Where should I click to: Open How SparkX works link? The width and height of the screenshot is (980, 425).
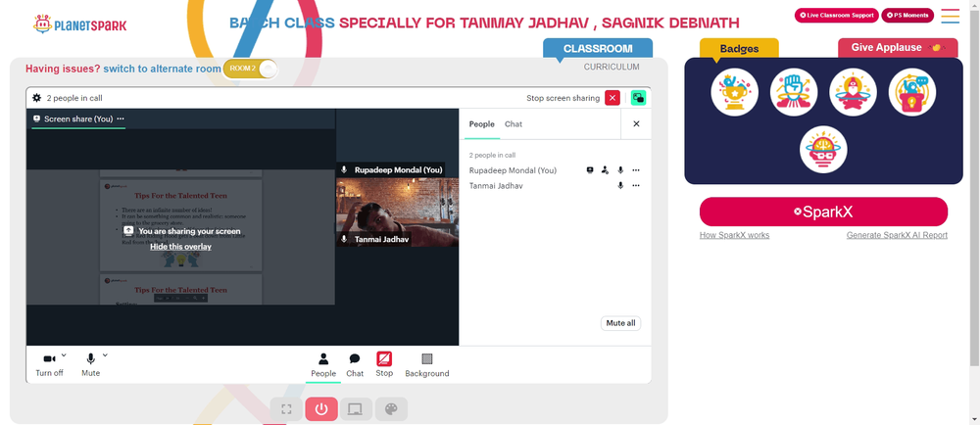click(x=734, y=235)
